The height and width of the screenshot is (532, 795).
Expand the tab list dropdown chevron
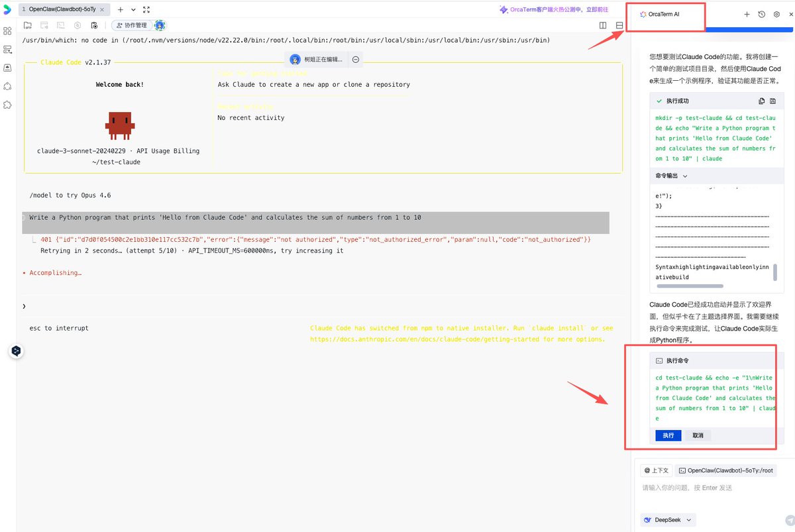coord(133,10)
